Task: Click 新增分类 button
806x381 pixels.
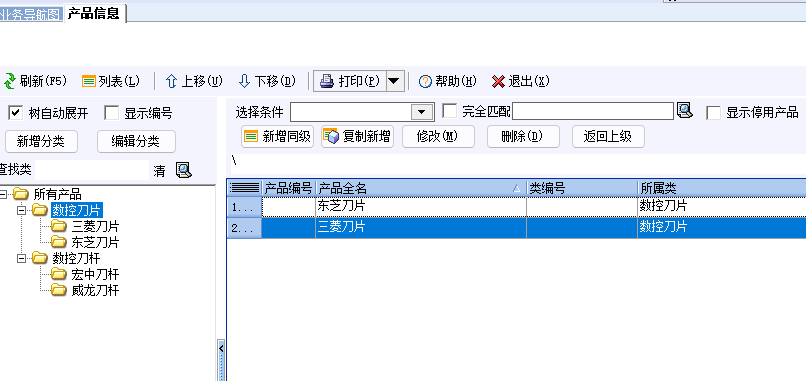Action: (x=41, y=141)
